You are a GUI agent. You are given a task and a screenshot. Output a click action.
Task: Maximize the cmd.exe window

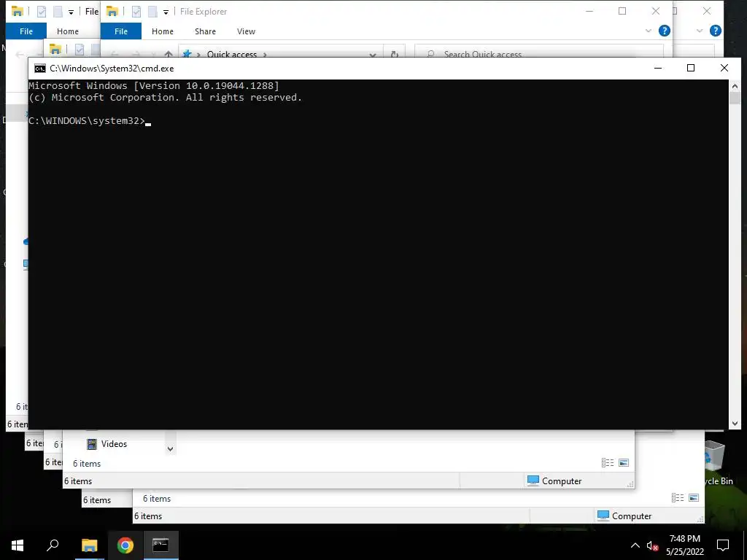coord(691,68)
